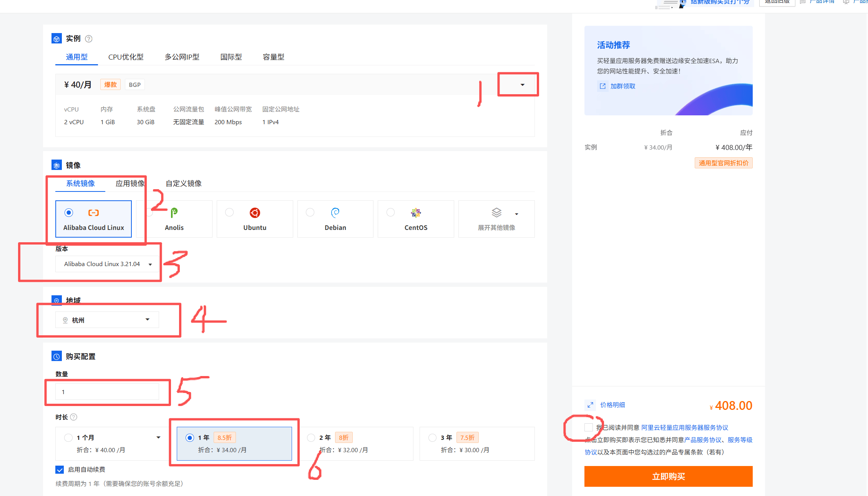The image size is (868, 496).
Task: Click the orange 立即购买 button
Action: pyautogui.click(x=668, y=476)
